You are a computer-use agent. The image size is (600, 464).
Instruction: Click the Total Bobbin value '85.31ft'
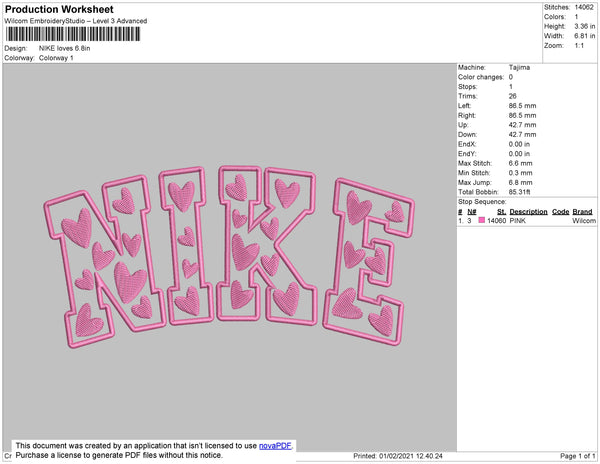click(519, 192)
